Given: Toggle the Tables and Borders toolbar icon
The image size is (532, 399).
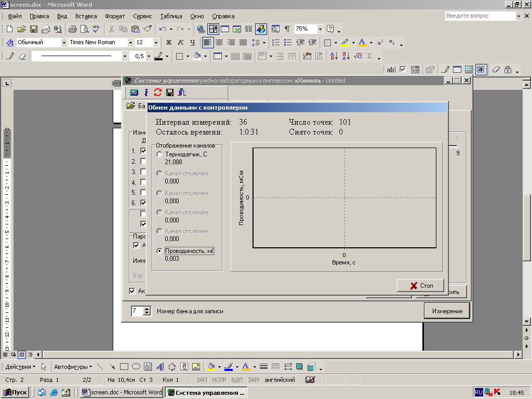Looking at the screenshot, I should (213, 29).
